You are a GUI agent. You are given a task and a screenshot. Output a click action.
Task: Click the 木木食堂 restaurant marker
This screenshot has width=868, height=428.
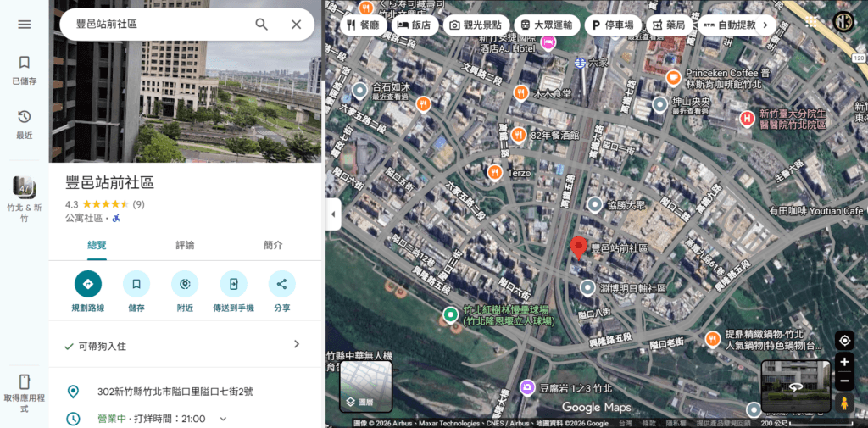(x=520, y=93)
